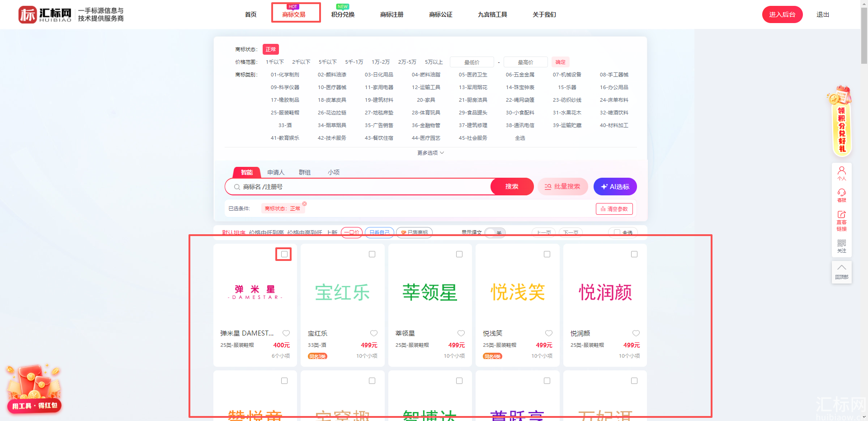Open the 积分兑换 nav item
868x421 pixels.
(343, 14)
